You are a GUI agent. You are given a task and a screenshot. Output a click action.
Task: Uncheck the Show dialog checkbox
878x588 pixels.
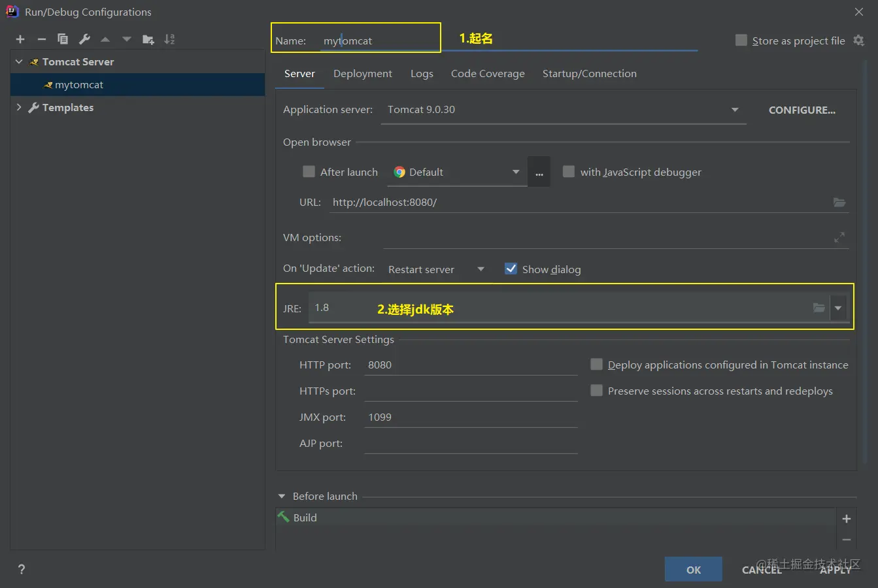pyautogui.click(x=511, y=269)
